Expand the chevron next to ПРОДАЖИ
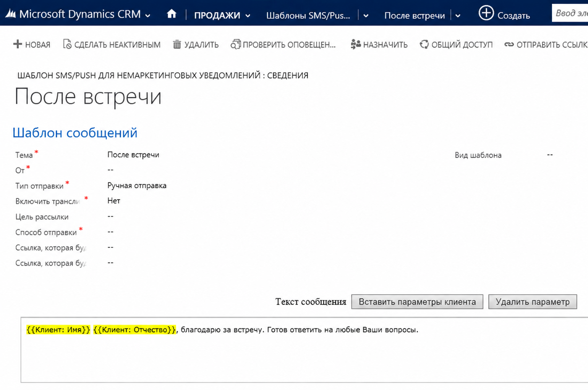This screenshot has width=588, height=390. (x=248, y=16)
